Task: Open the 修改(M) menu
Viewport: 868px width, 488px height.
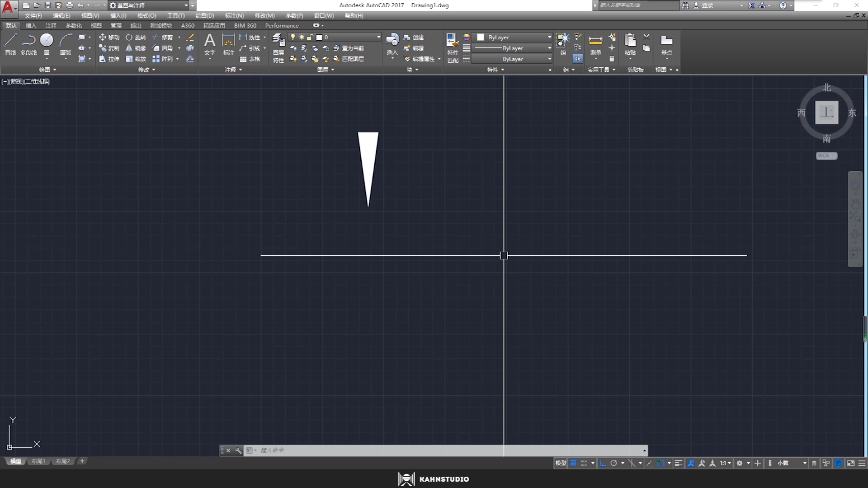Action: [x=264, y=15]
